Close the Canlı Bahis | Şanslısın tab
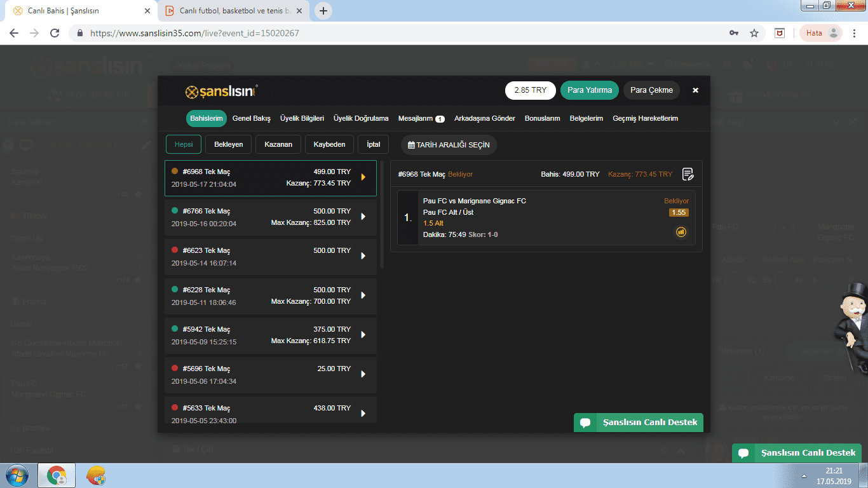This screenshot has width=868, height=488. point(147,11)
